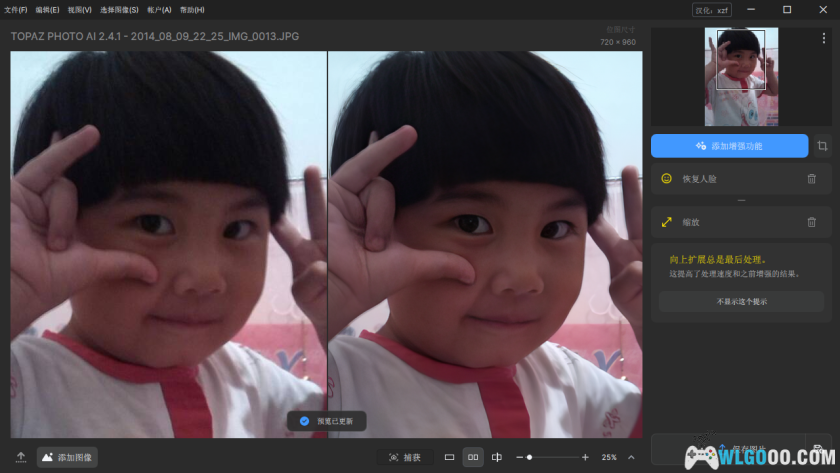This screenshot has width=840, height=473.
Task: Switch to single view layout
Action: (x=449, y=457)
